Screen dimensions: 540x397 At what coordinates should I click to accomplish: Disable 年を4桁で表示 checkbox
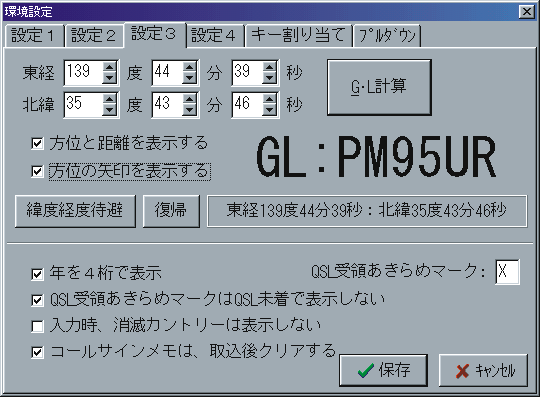(37, 274)
